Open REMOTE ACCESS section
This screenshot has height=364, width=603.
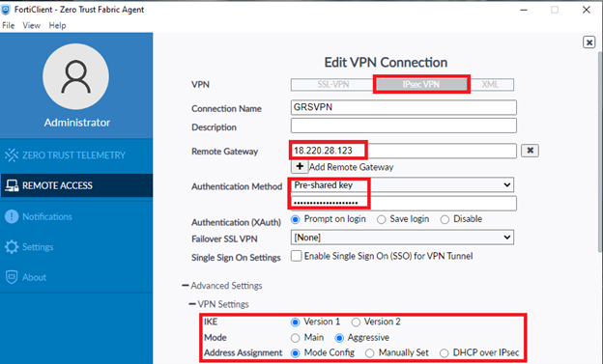76,185
